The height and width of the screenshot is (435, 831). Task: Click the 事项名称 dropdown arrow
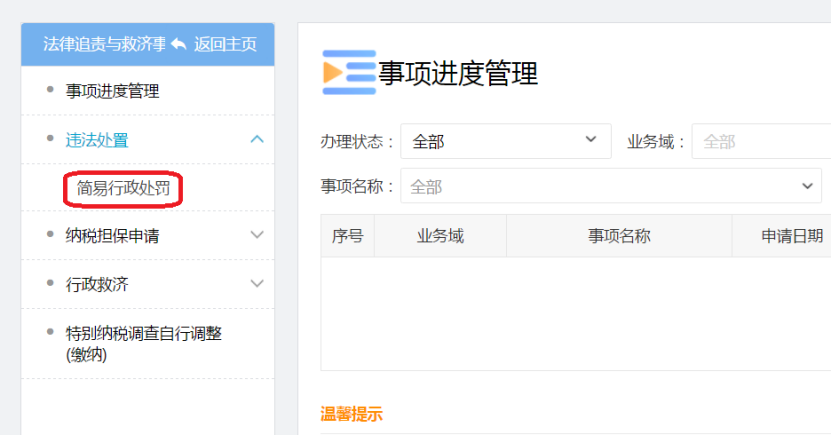(x=807, y=186)
